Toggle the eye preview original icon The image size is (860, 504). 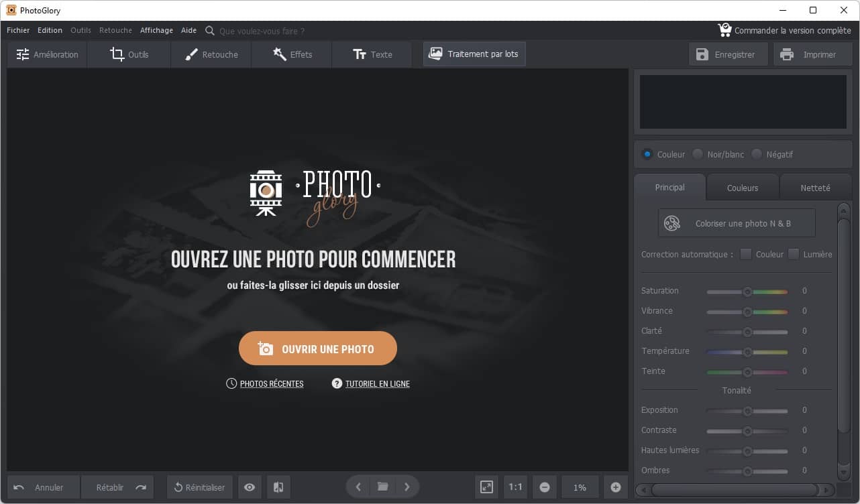click(250, 487)
